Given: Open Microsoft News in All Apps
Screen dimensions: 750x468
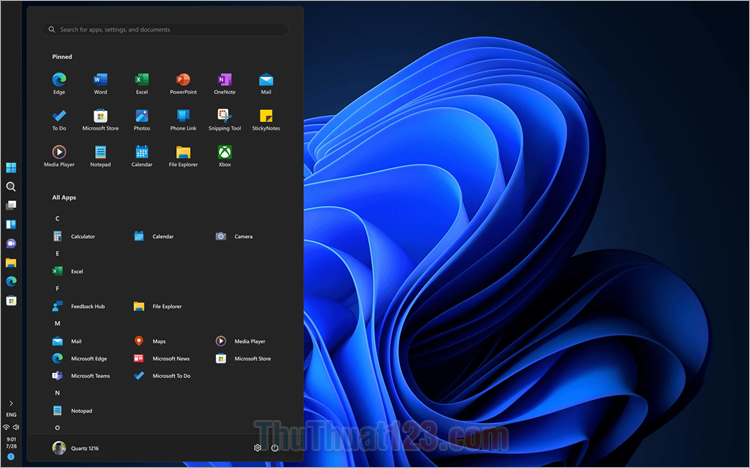Looking at the screenshot, I should 162,358.
